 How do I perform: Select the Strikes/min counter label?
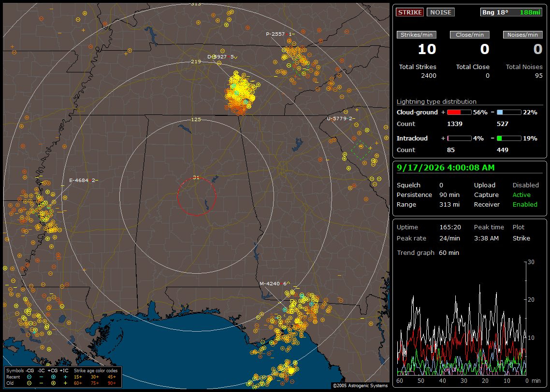[x=416, y=35]
